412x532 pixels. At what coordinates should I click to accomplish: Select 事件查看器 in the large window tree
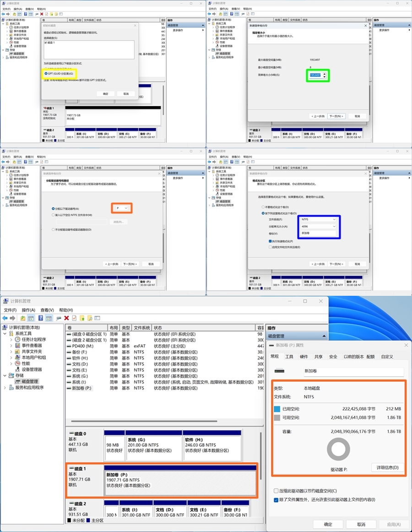point(31,345)
